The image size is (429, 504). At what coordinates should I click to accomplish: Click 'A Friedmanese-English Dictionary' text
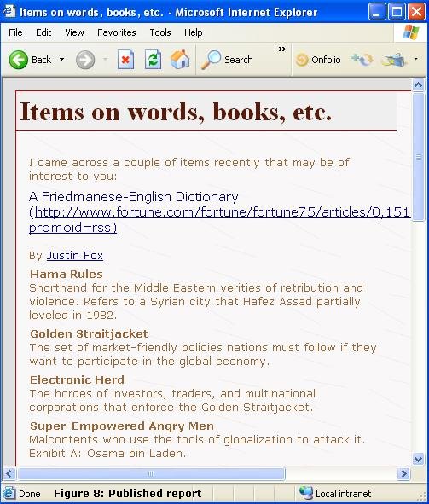(133, 197)
